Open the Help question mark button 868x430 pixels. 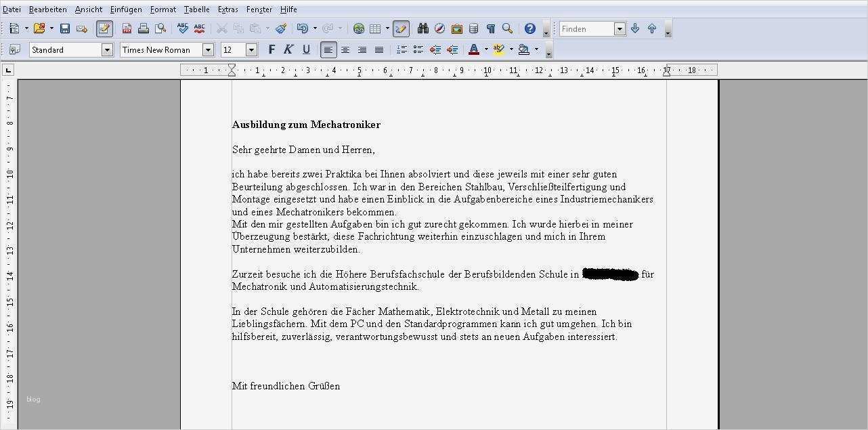(x=529, y=28)
